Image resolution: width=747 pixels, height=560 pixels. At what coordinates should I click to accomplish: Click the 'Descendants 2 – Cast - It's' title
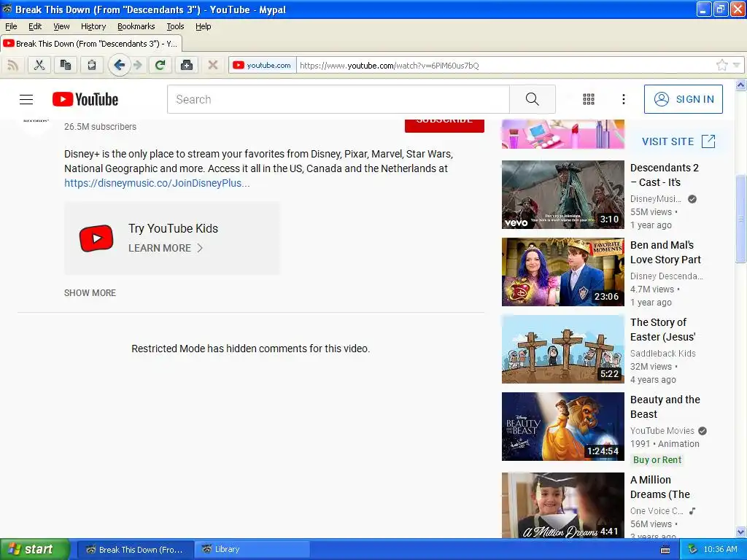pos(664,175)
